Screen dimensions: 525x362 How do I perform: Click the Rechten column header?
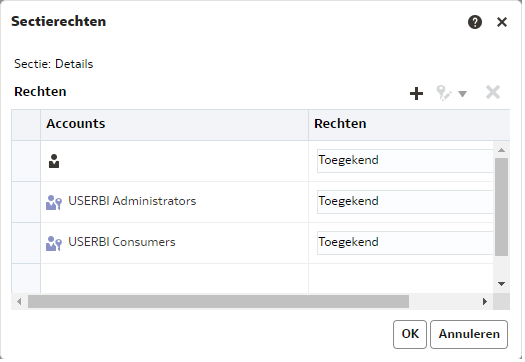(x=340, y=124)
